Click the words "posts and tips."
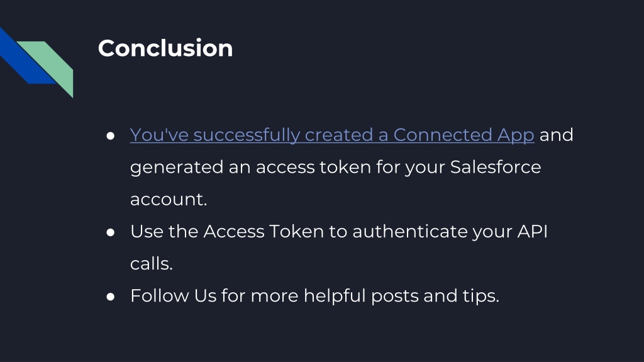Image resolution: width=644 pixels, height=362 pixels. [x=435, y=297]
